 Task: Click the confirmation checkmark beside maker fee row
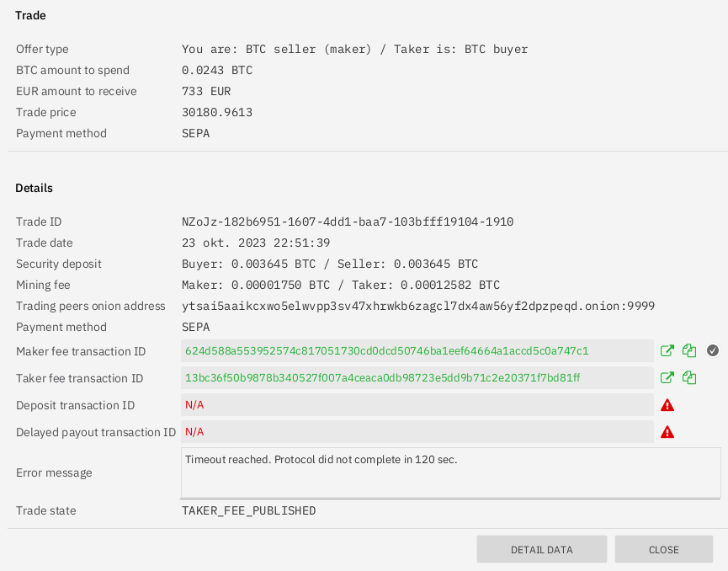point(713,350)
